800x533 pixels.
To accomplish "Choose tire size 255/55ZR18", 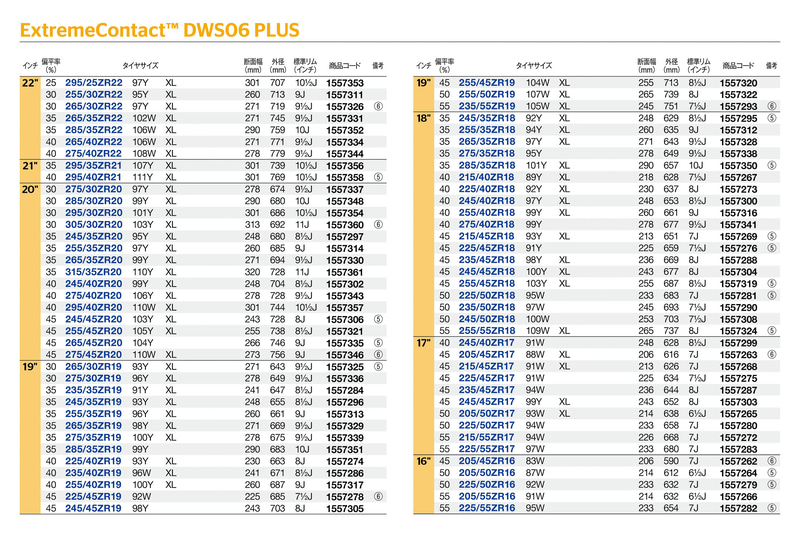I will (487, 331).
